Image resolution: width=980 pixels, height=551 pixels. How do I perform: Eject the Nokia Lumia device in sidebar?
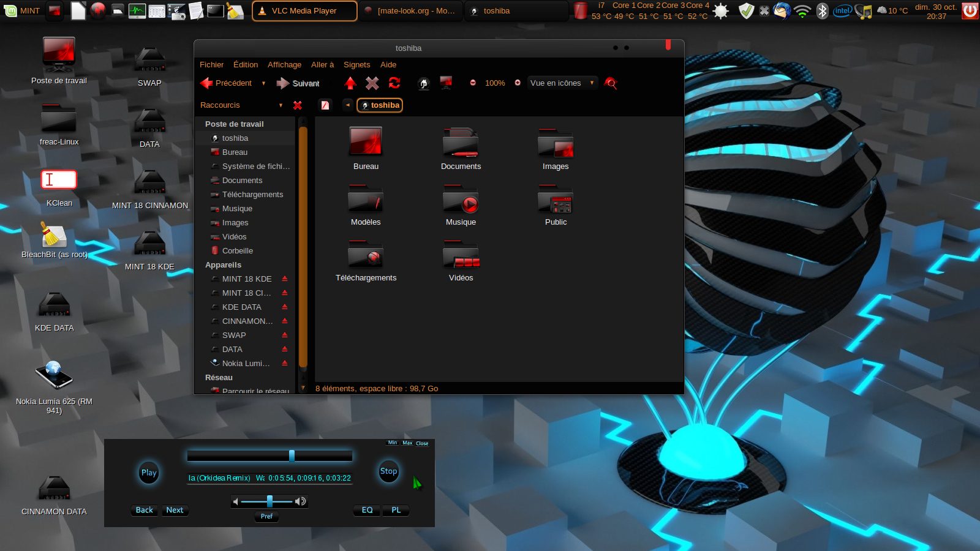coord(285,363)
